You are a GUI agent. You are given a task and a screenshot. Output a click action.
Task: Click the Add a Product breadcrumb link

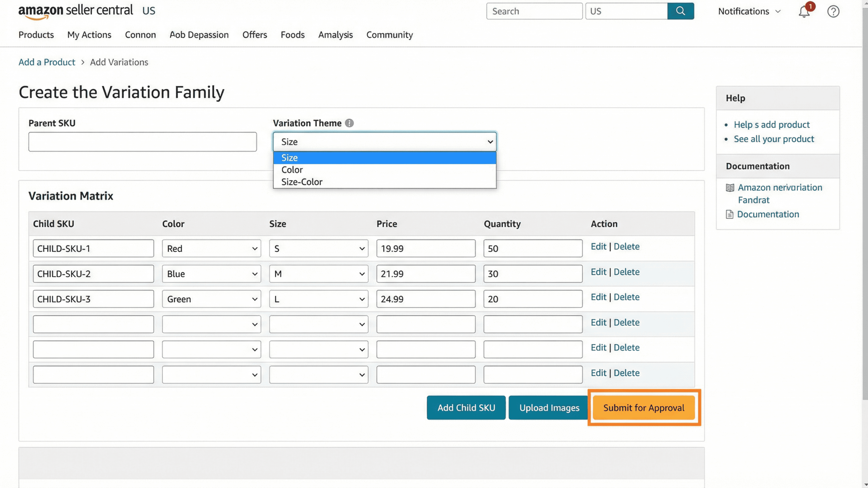point(47,62)
